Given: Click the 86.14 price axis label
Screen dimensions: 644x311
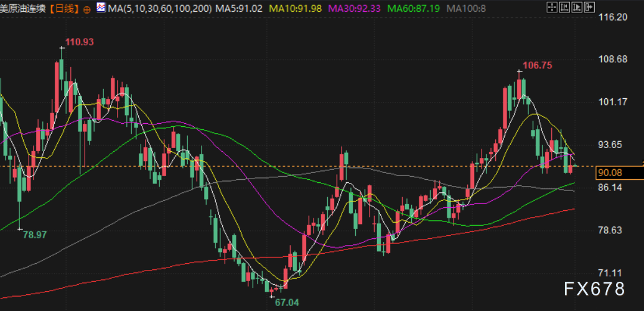Looking at the screenshot, I should pyautogui.click(x=611, y=187).
